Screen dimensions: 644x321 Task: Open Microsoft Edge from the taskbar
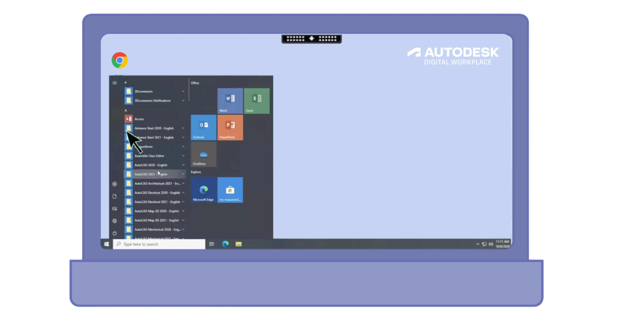[x=225, y=244]
